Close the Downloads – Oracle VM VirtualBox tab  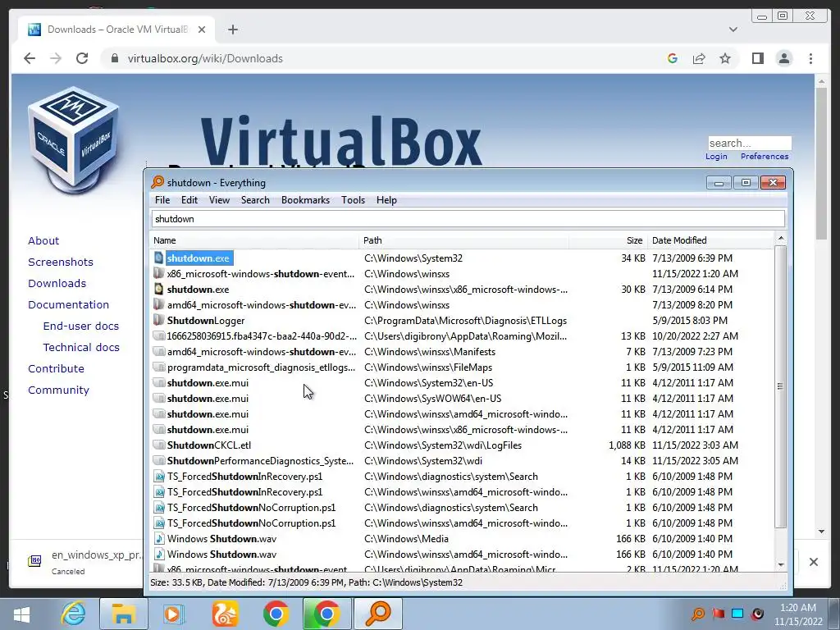click(x=202, y=30)
